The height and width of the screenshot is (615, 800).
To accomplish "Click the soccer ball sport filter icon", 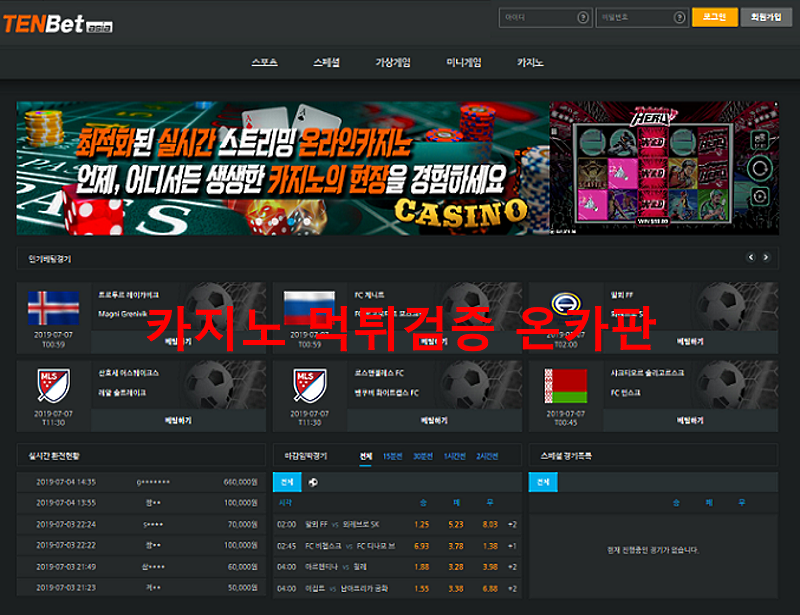I will [313, 482].
